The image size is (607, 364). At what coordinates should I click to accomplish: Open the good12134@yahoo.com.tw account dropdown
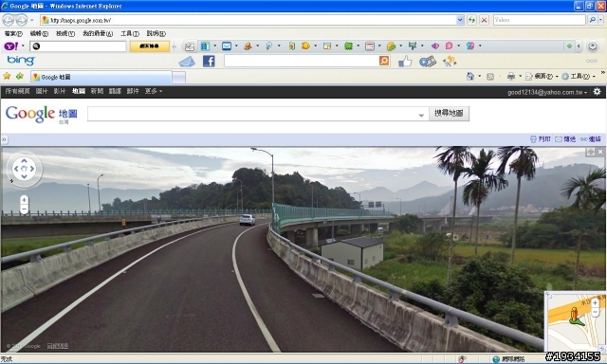[x=547, y=92]
